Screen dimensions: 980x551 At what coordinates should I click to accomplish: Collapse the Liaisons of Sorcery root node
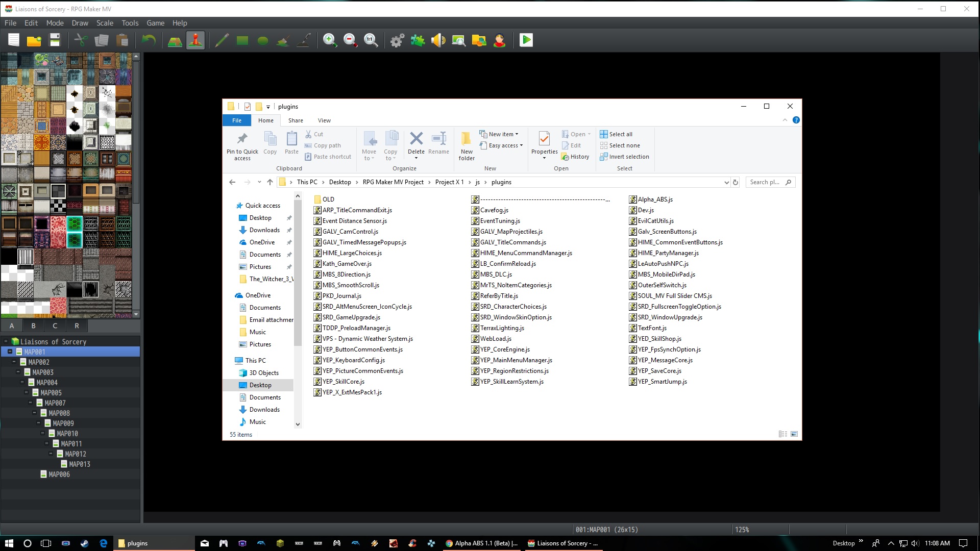[6, 341]
